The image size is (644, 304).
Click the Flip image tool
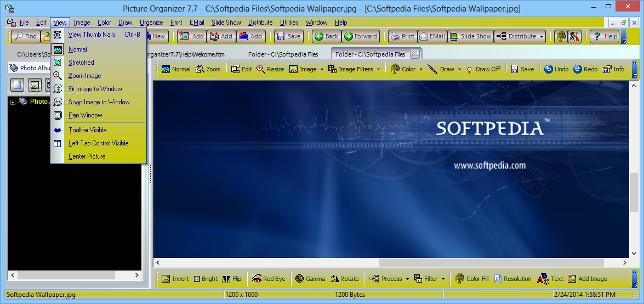point(232,279)
